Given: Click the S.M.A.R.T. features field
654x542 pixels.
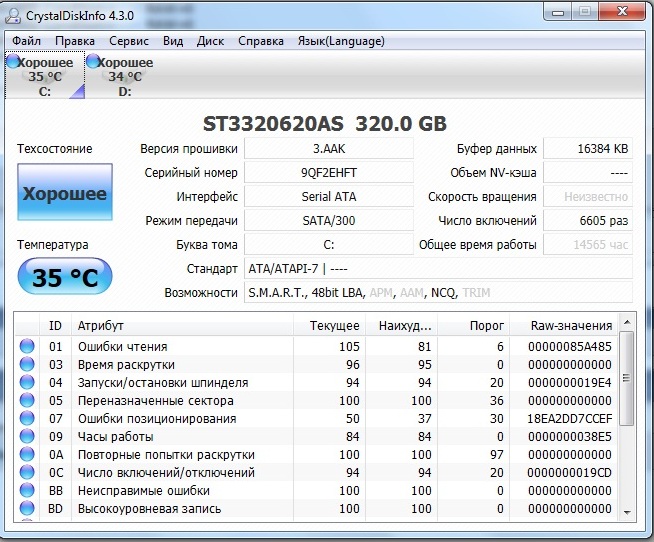Looking at the screenshot, I should (x=438, y=292).
